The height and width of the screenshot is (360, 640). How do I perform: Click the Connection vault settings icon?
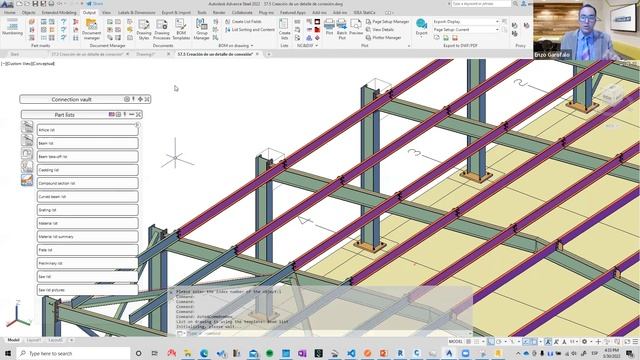127,99
